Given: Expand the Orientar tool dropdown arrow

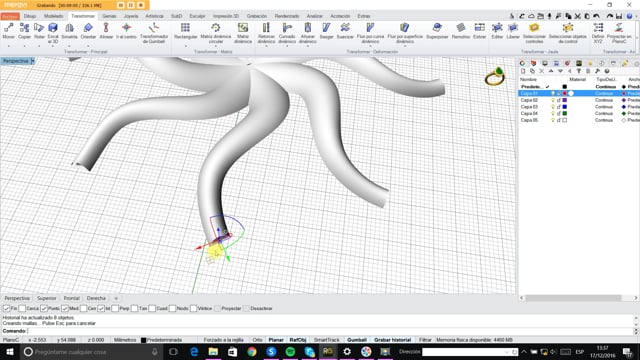Looking at the screenshot, I should click(x=88, y=46).
